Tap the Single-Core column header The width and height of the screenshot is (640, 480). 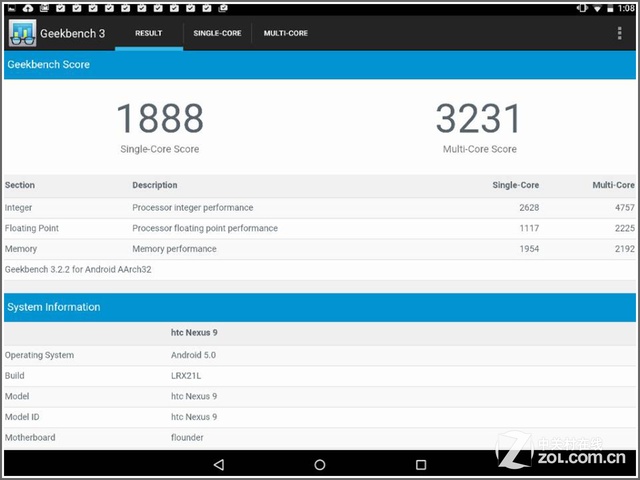point(516,185)
